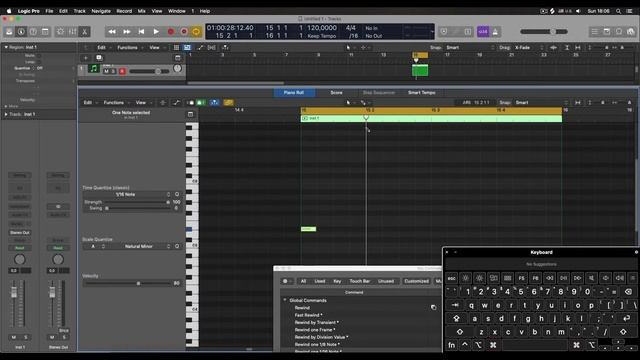
Task: Toggle the yellow Cycle button
Action: (196, 31)
